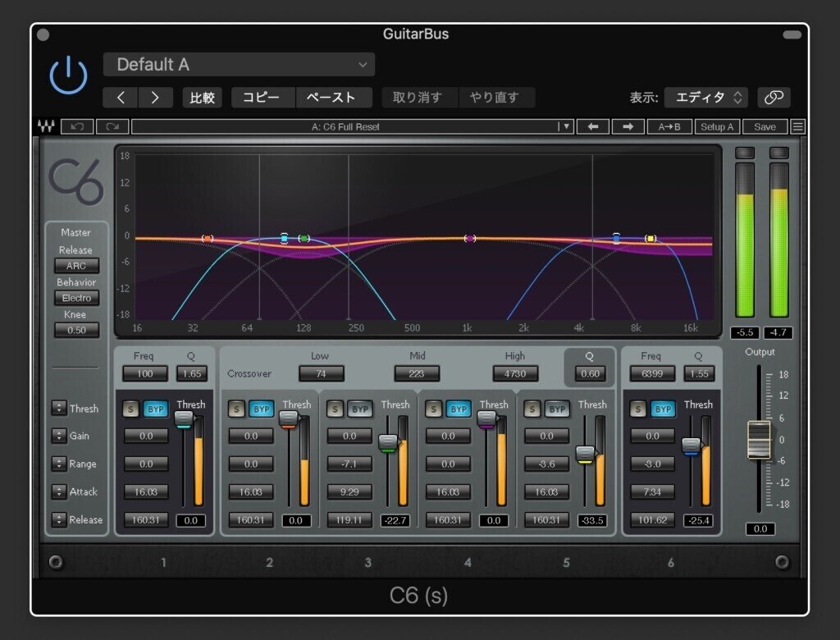
Task: Click the A→B copy button
Action: click(x=669, y=126)
